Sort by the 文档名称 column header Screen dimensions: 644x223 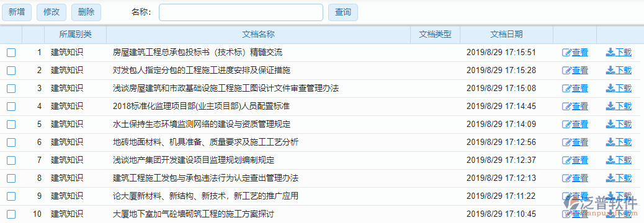[258, 35]
